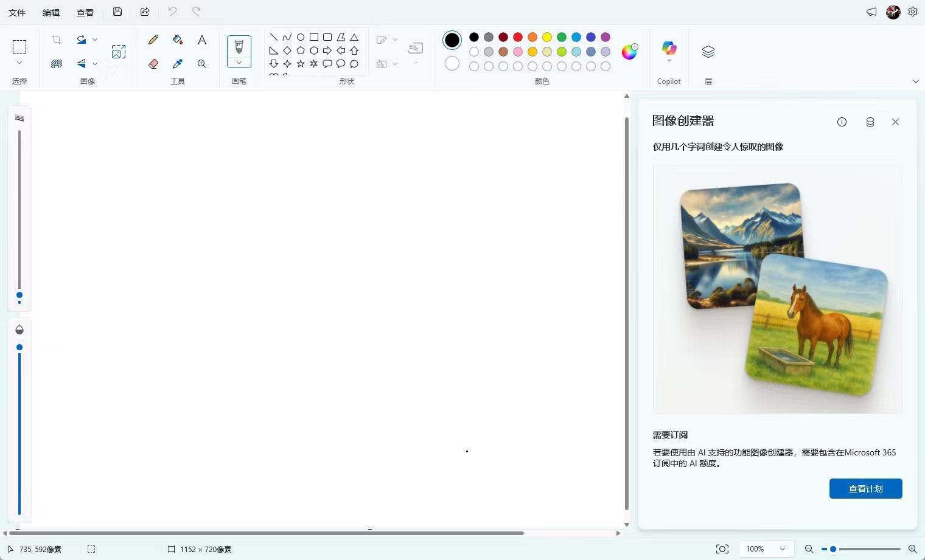
Task: Expand the Copilot dropdown chevron
Action: (x=669, y=61)
